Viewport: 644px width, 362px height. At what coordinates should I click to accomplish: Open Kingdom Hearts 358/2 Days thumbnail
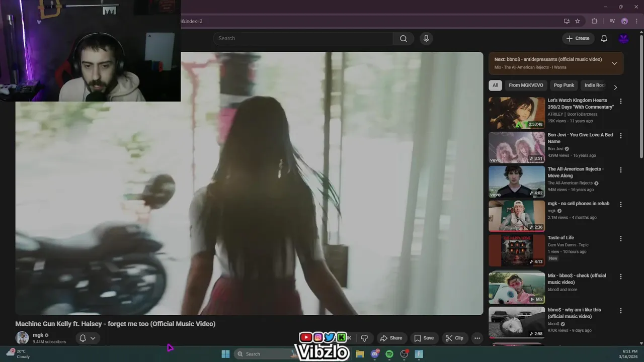pyautogui.click(x=517, y=113)
